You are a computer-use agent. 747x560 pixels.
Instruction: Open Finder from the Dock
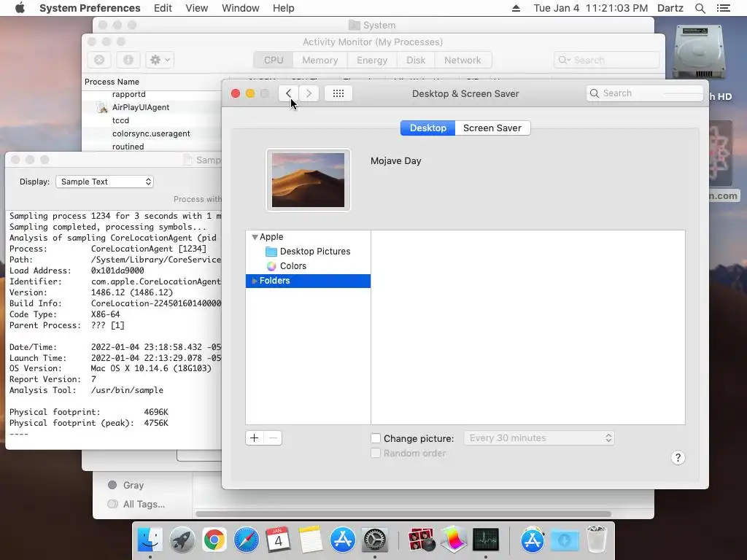pos(150,540)
